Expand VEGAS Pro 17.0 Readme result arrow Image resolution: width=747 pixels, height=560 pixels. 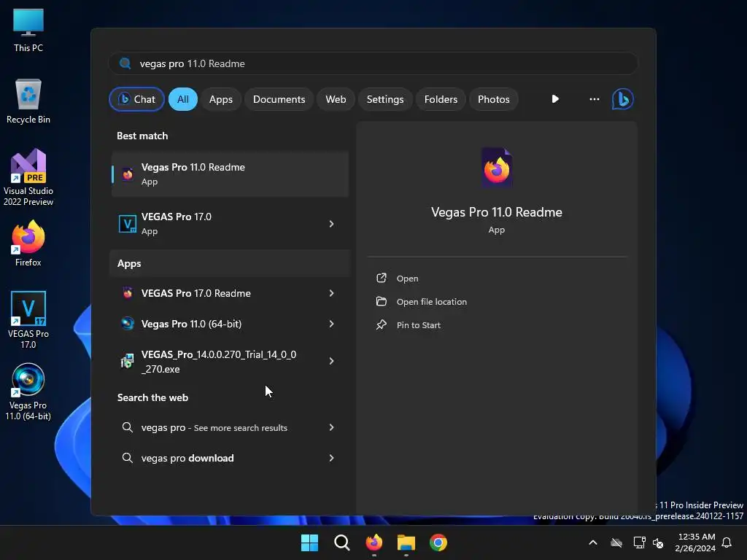pyautogui.click(x=332, y=293)
